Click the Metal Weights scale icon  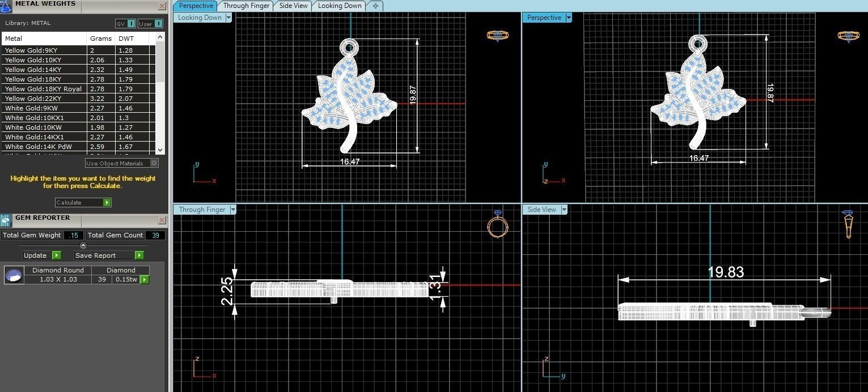[6, 5]
